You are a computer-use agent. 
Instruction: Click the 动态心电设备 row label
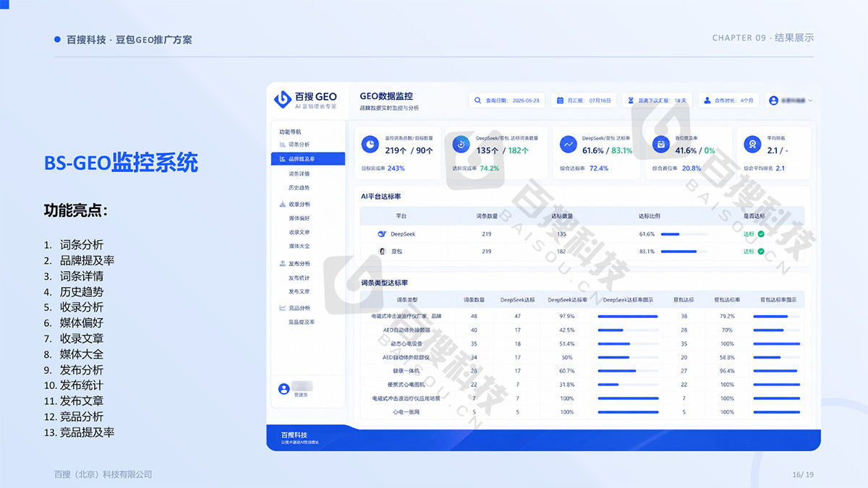[407, 343]
